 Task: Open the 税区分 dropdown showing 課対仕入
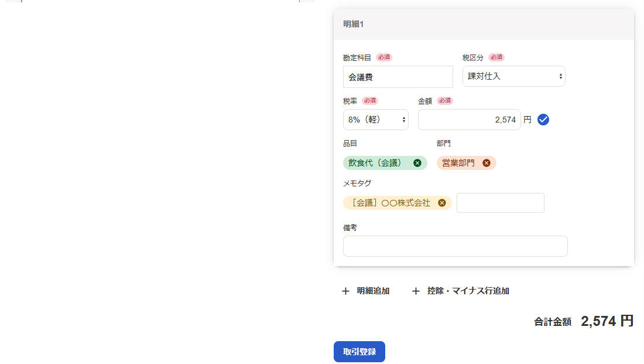click(x=514, y=76)
